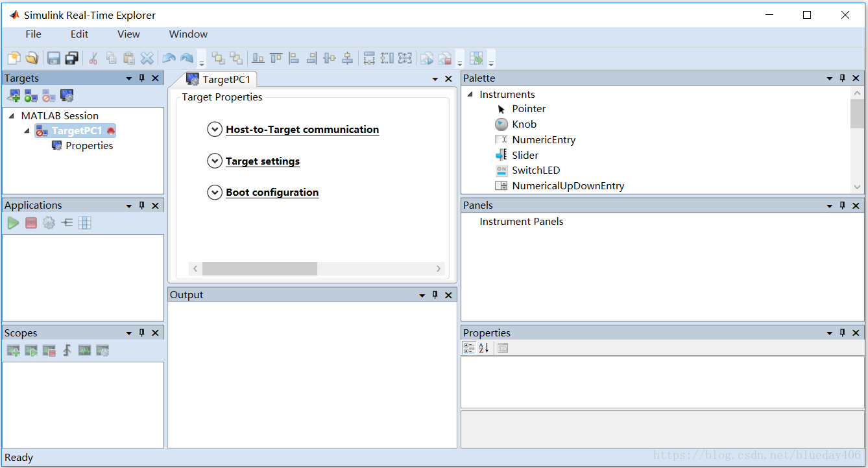Click the green Start Application play icon
Image resolution: width=868 pixels, height=468 pixels.
14,223
